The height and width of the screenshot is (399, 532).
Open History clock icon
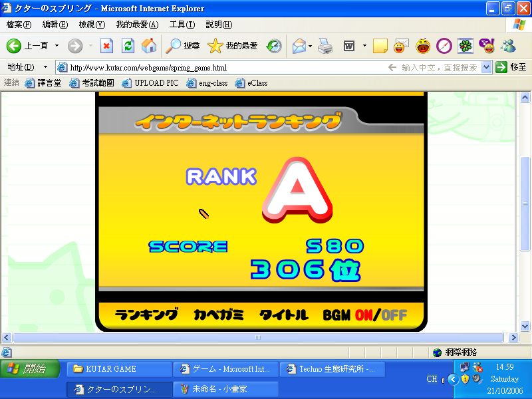tap(274, 46)
